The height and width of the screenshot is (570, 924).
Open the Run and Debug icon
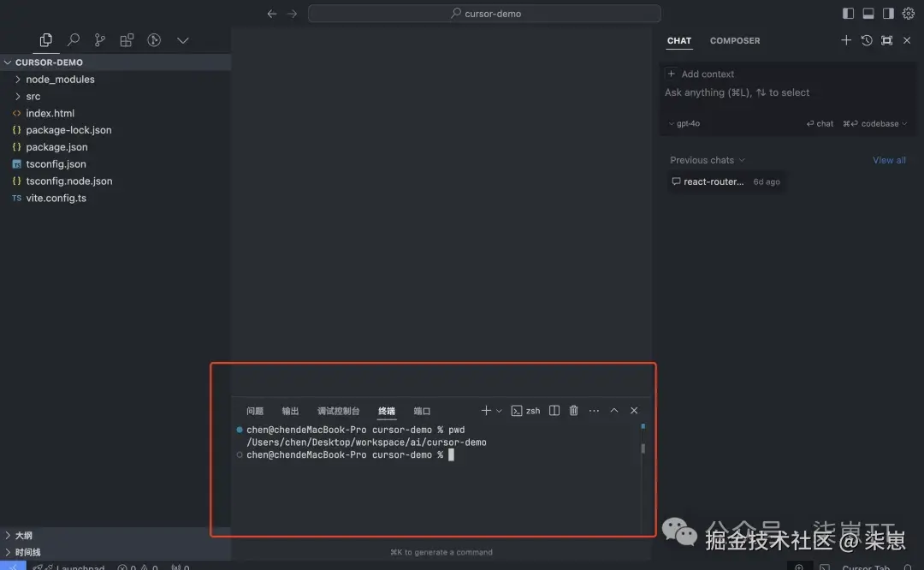(154, 40)
